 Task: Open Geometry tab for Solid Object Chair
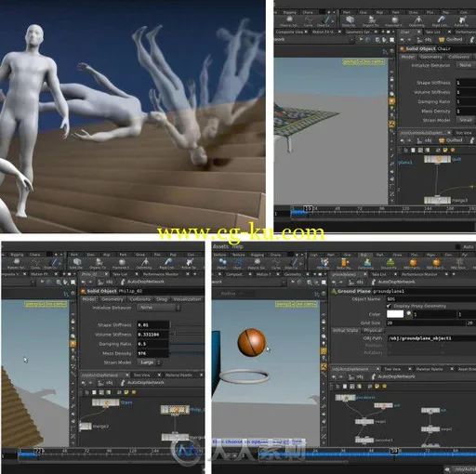(x=431, y=57)
